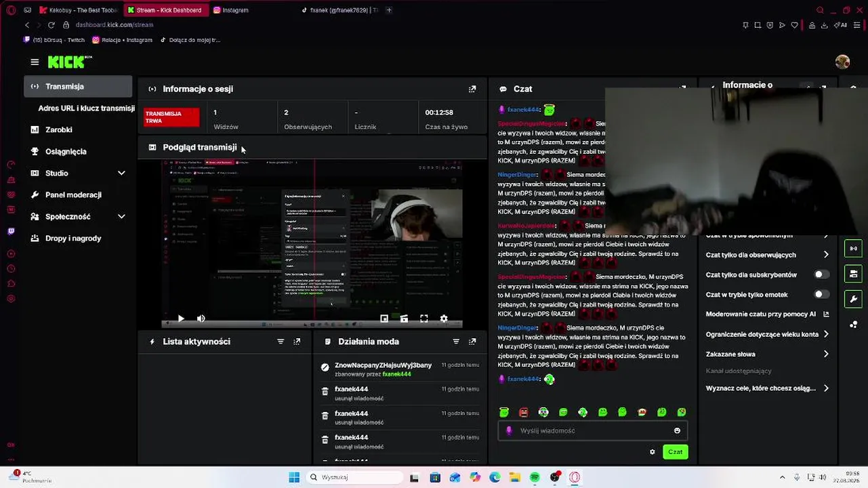Screen dimensions: 868x488
Task: Make the stream preview fullscreen
Action: 424,319
